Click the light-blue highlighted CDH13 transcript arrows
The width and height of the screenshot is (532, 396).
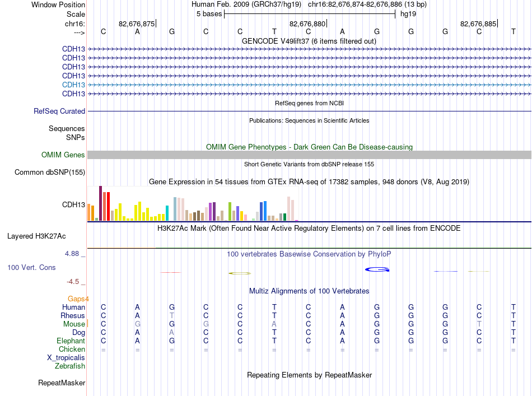pos(309,85)
